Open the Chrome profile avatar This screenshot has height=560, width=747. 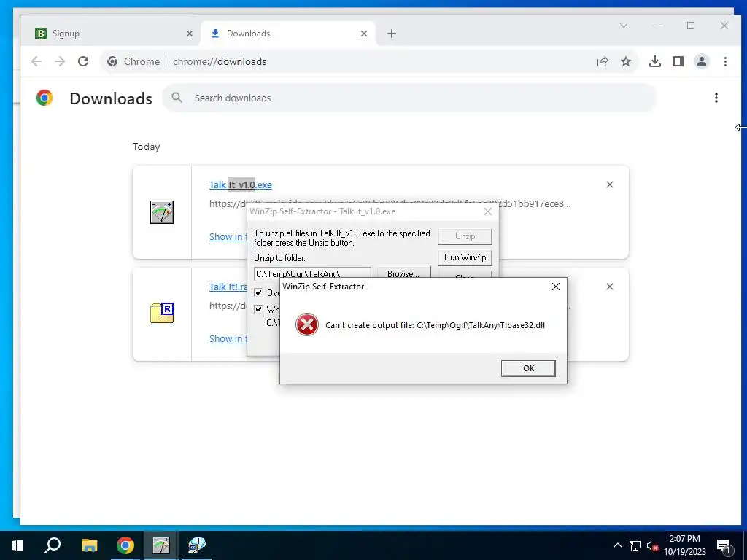click(x=702, y=61)
